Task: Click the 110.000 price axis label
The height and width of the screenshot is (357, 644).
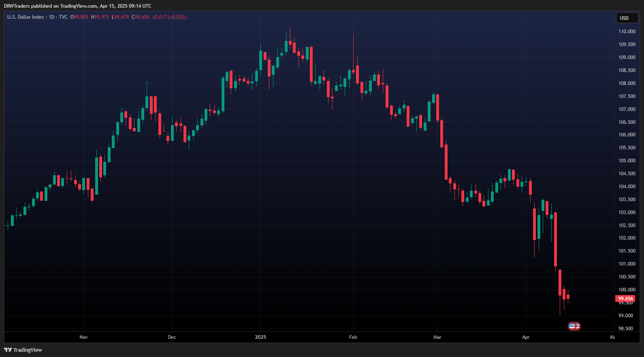Action: click(627, 32)
